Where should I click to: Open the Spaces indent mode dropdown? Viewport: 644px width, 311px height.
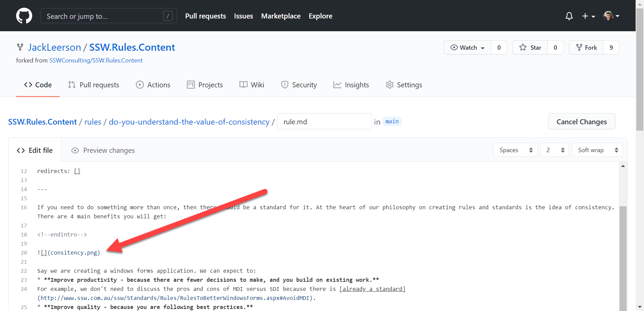(516, 150)
